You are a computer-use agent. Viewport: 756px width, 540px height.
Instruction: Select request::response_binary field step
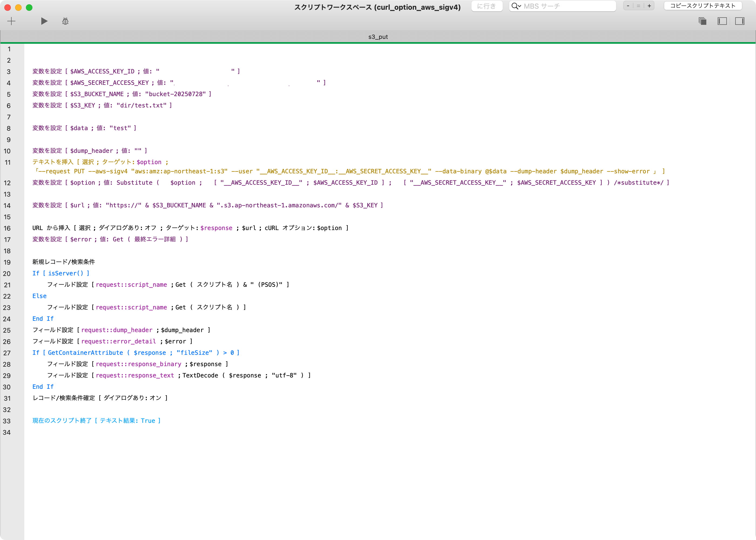point(138,364)
